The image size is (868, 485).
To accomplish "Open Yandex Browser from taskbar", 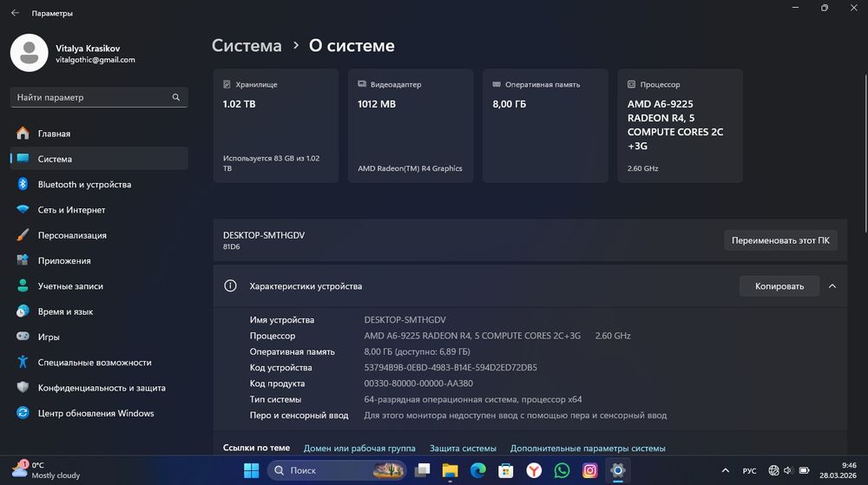I will (534, 470).
